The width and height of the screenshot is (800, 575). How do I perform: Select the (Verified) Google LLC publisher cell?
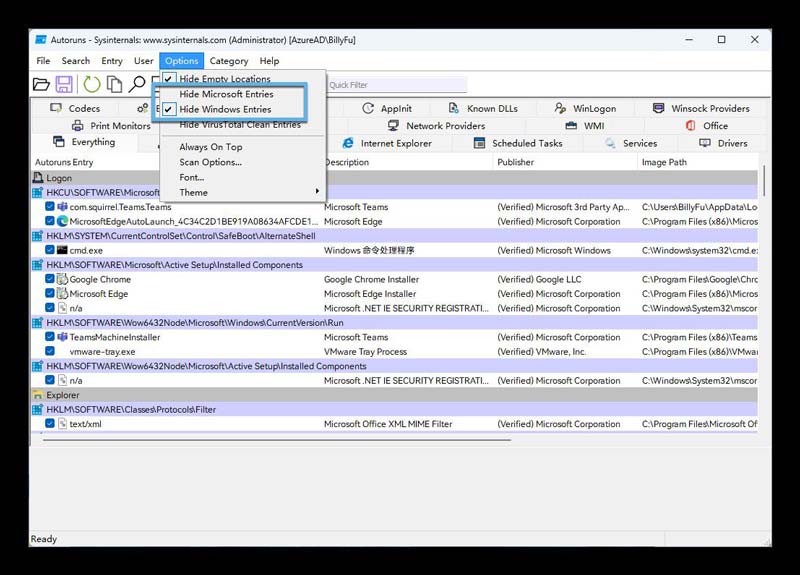point(539,280)
